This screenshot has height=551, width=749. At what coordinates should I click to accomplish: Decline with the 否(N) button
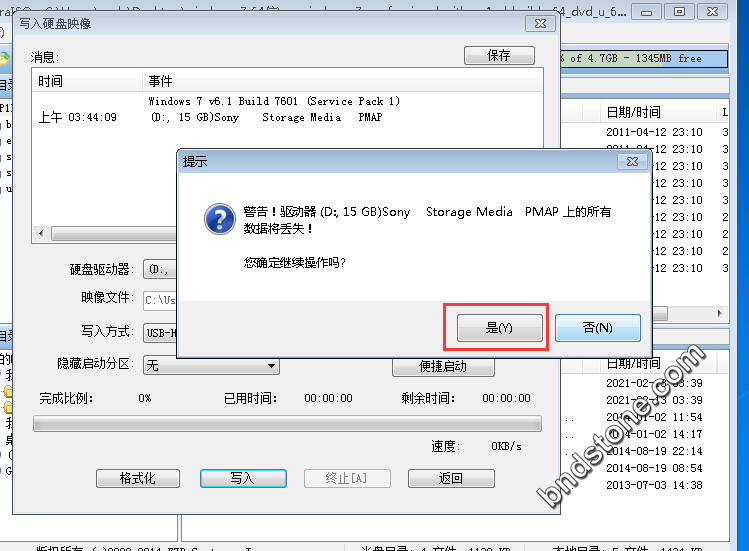click(x=598, y=328)
